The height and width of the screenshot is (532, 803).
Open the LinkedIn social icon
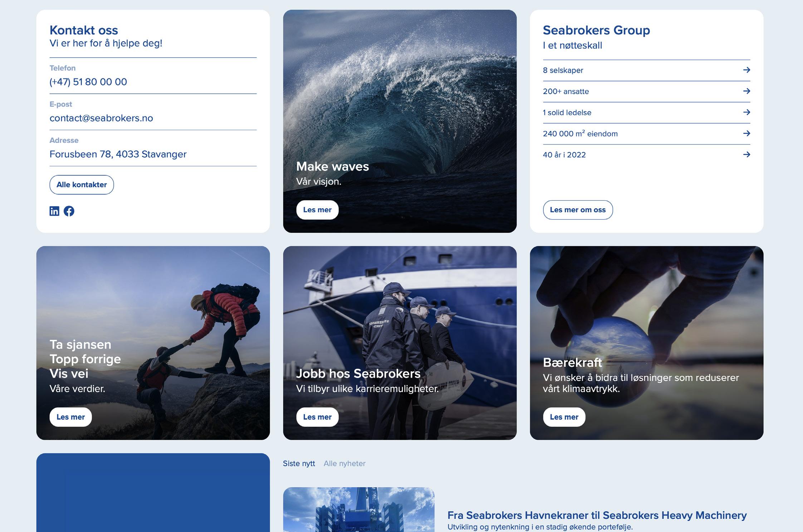click(x=54, y=211)
